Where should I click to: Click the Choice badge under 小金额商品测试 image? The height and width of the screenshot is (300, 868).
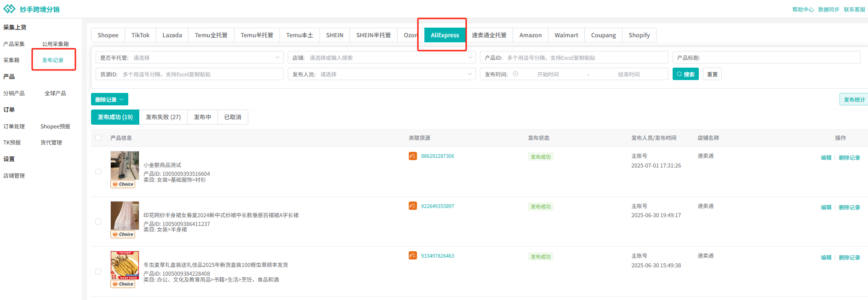coord(123,184)
